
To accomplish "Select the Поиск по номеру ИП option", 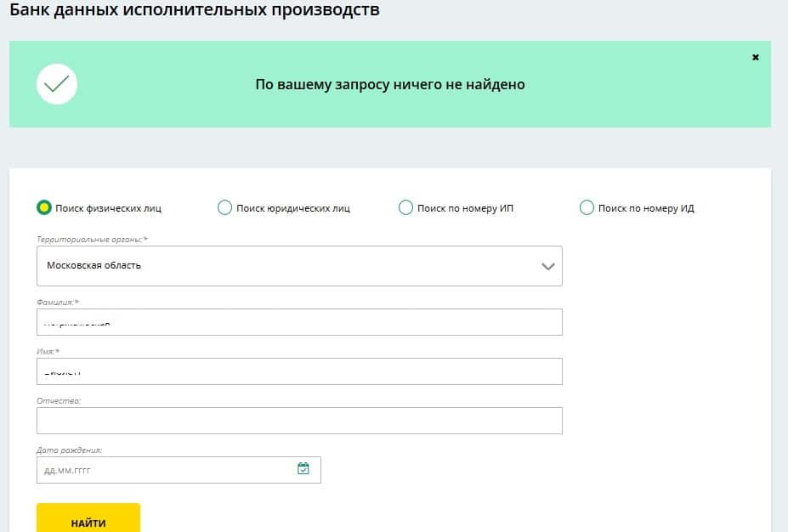I will click(x=405, y=207).
